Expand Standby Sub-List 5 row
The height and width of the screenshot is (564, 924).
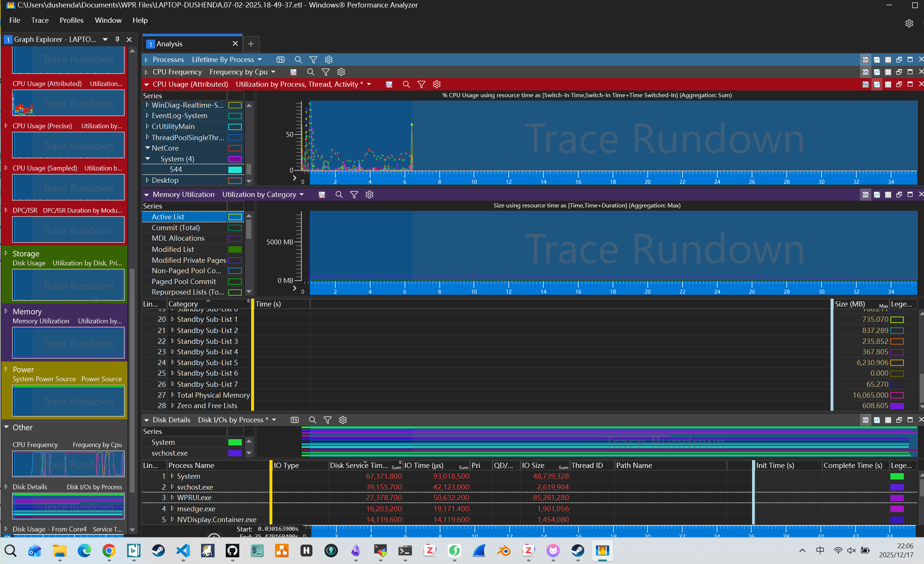pyautogui.click(x=172, y=363)
